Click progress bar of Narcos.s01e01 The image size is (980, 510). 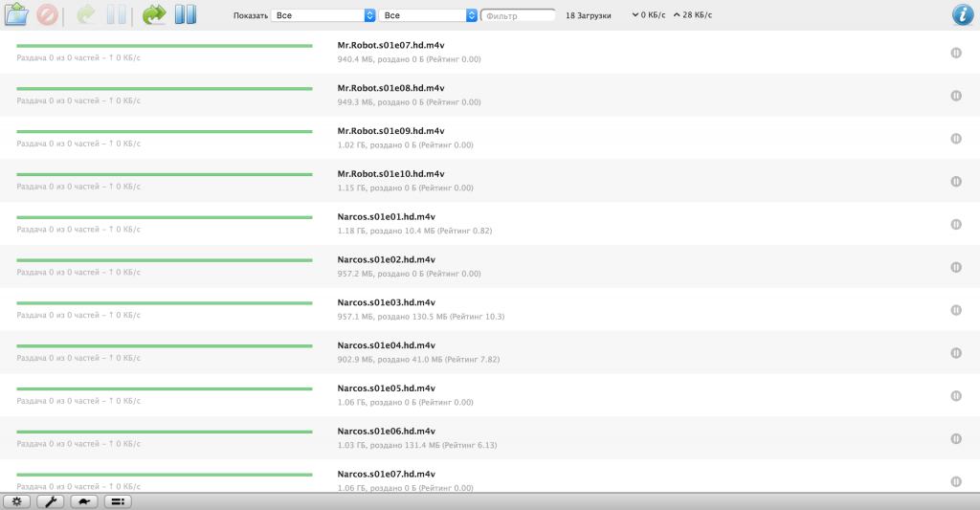[x=165, y=217]
